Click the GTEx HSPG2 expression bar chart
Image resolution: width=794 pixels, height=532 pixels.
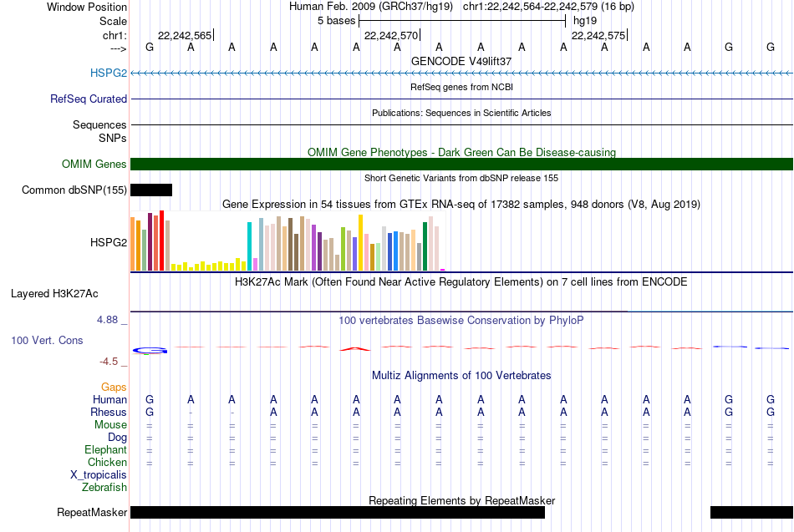[288, 241]
